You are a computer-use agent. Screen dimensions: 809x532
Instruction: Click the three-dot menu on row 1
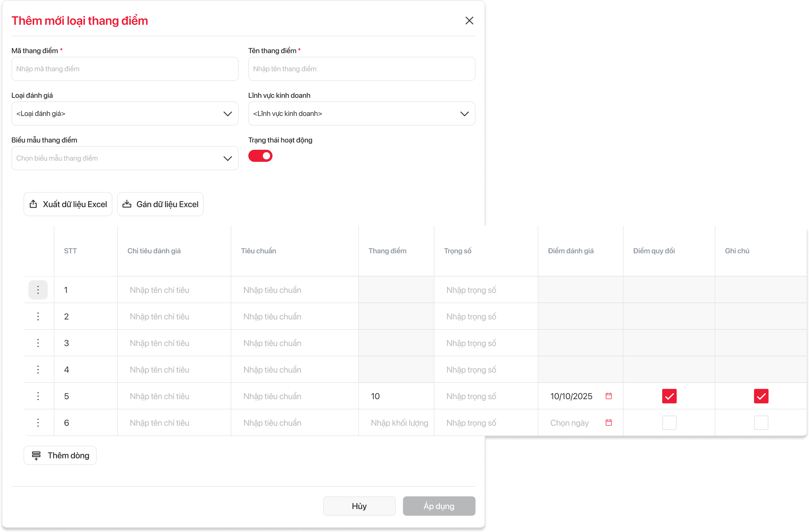point(38,290)
